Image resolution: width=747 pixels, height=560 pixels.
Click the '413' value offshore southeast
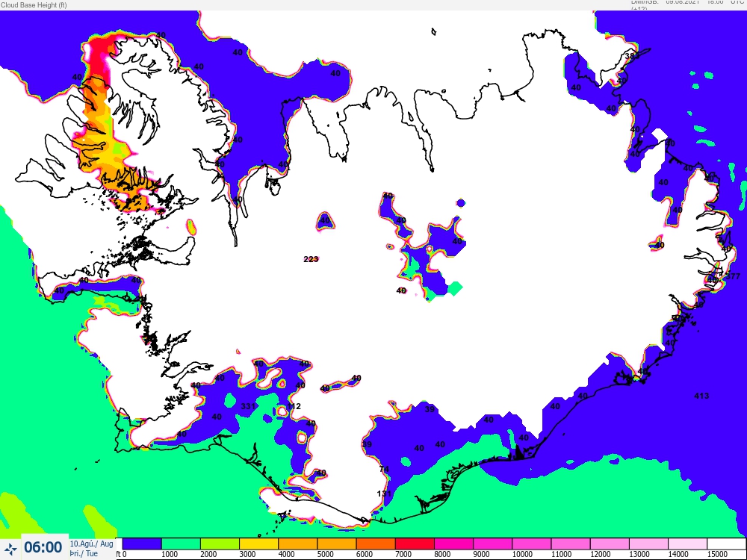coord(701,396)
